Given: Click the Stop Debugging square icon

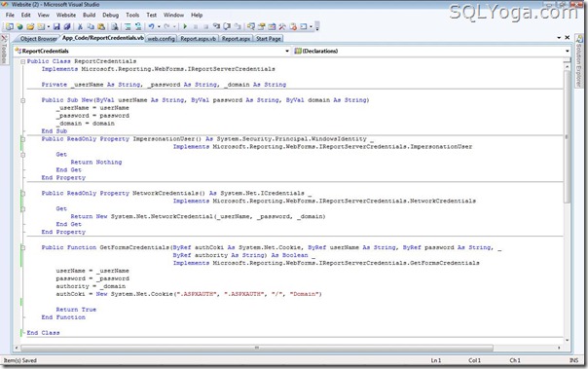Looking at the screenshot, I should tap(205, 26).
